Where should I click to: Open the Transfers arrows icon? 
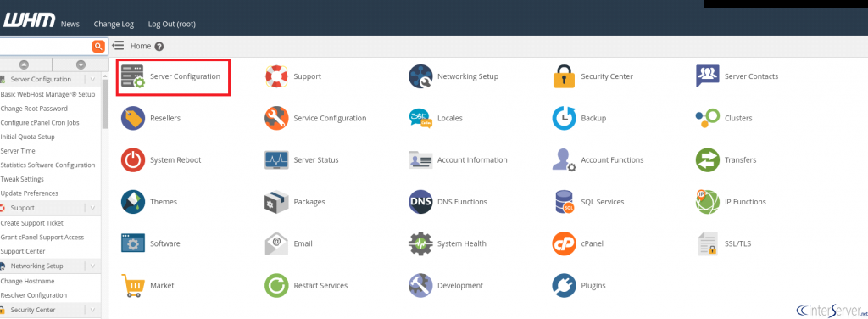(x=708, y=160)
